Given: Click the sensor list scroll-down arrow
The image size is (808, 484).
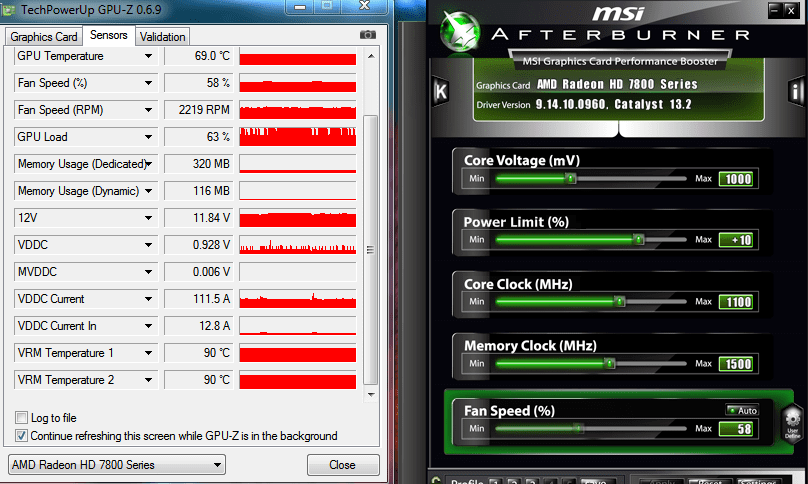Looking at the screenshot, I should (x=371, y=395).
